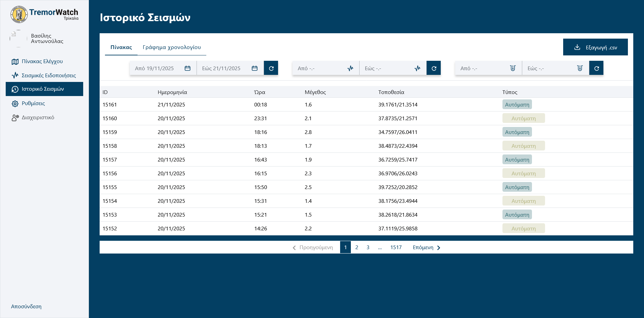Open the 'Διαχειριστικό' admin section
The width and height of the screenshot is (644, 318).
click(38, 118)
